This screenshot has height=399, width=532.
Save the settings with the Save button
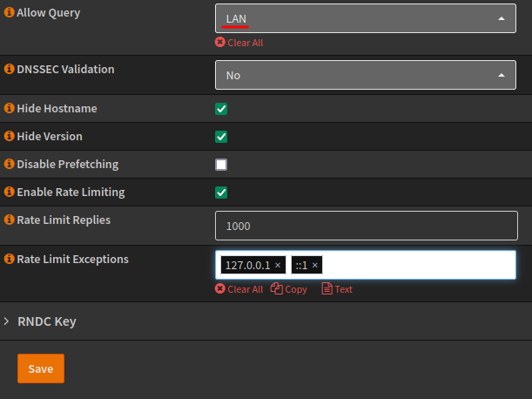click(x=41, y=369)
